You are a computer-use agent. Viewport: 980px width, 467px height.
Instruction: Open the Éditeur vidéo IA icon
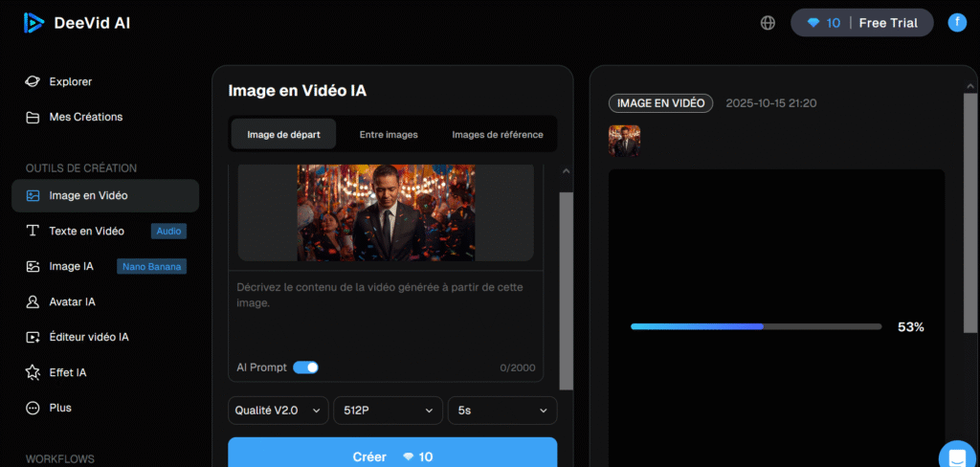33,337
